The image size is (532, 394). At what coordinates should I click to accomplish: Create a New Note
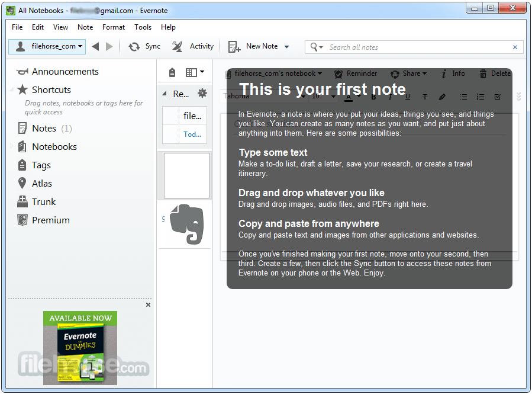click(253, 47)
